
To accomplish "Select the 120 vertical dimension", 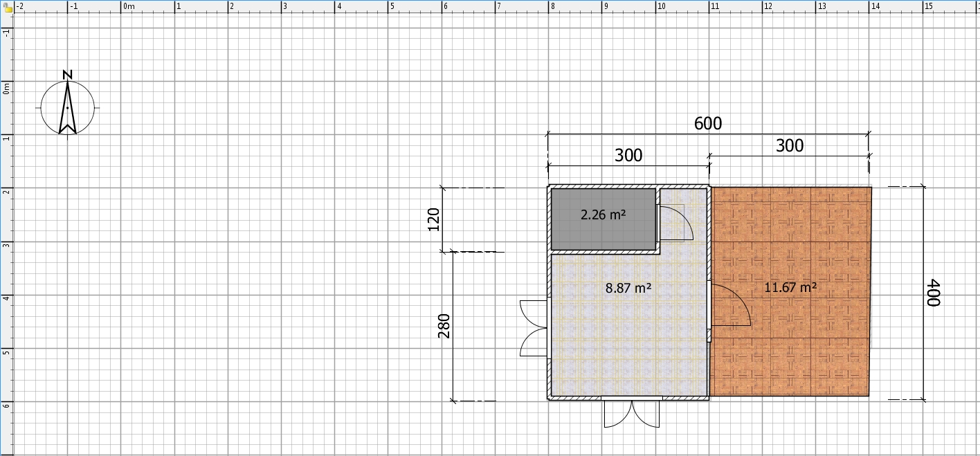I will pyautogui.click(x=434, y=219).
